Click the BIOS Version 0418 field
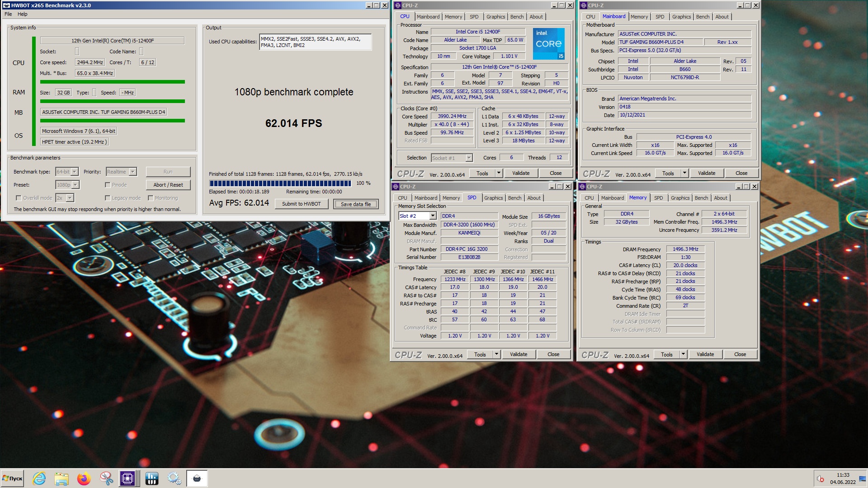Screen dimensions: 868x488 pyautogui.click(x=684, y=107)
